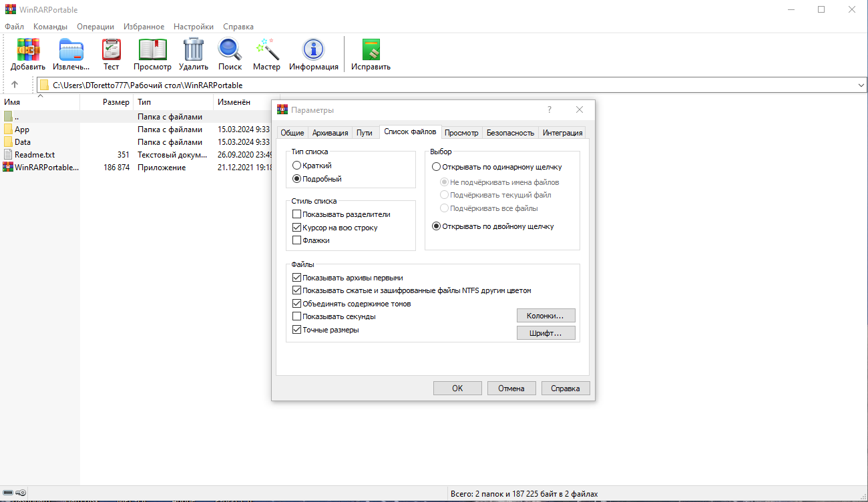Enable Флажки checkbox

coord(297,240)
